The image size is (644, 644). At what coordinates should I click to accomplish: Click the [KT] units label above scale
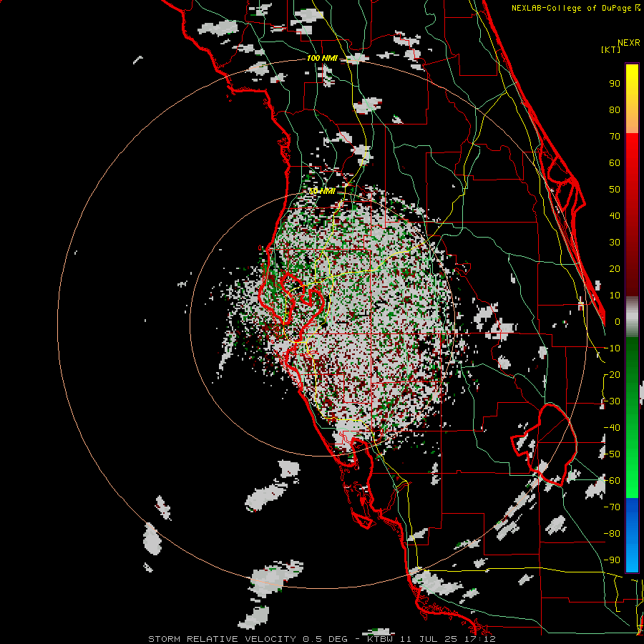pyautogui.click(x=611, y=49)
